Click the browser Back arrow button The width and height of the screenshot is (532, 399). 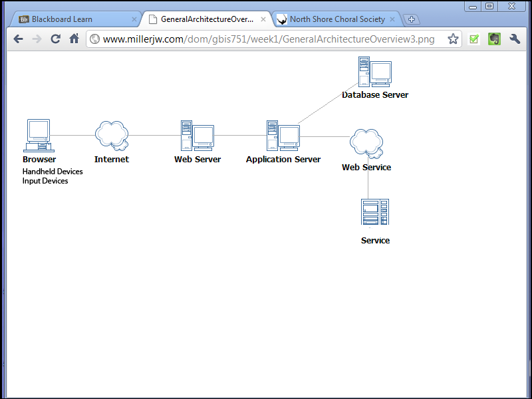tap(18, 39)
